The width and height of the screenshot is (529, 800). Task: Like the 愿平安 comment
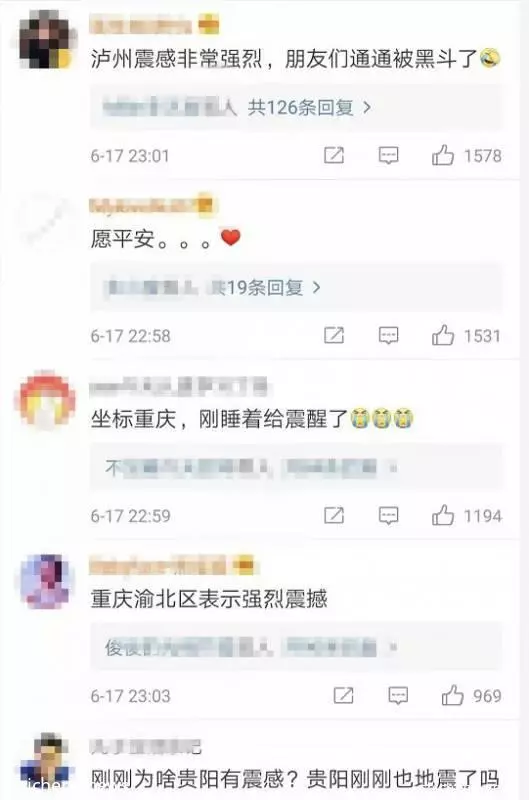443,335
